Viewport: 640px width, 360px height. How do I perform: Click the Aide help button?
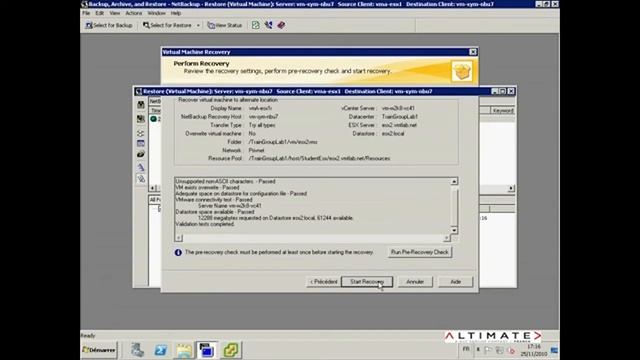456,282
